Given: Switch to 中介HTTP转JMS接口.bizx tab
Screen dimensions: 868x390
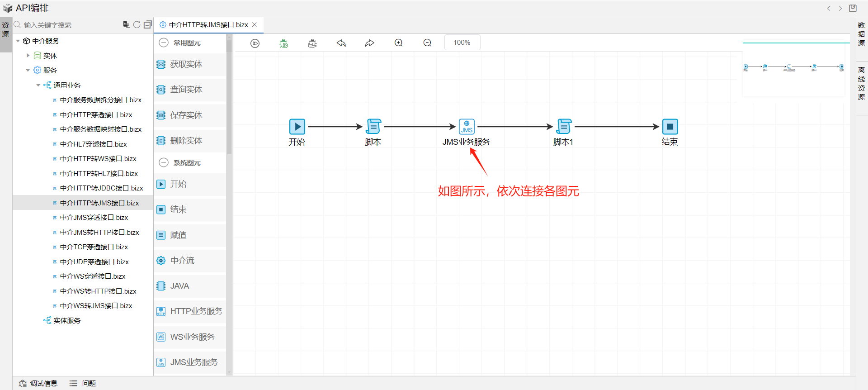Looking at the screenshot, I should point(208,25).
